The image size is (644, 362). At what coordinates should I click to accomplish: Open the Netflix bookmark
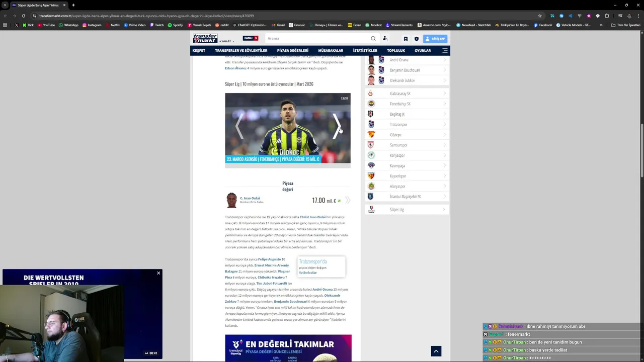pos(112,25)
